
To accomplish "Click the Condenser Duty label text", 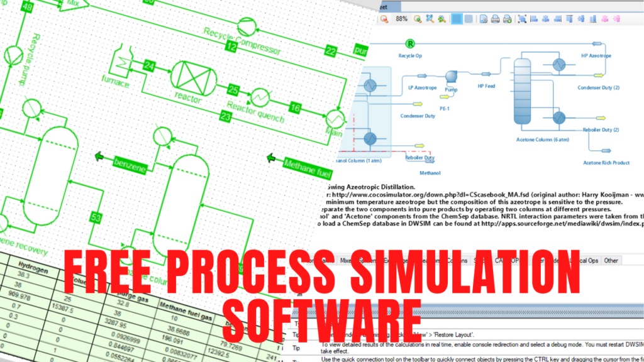I will point(418,116).
